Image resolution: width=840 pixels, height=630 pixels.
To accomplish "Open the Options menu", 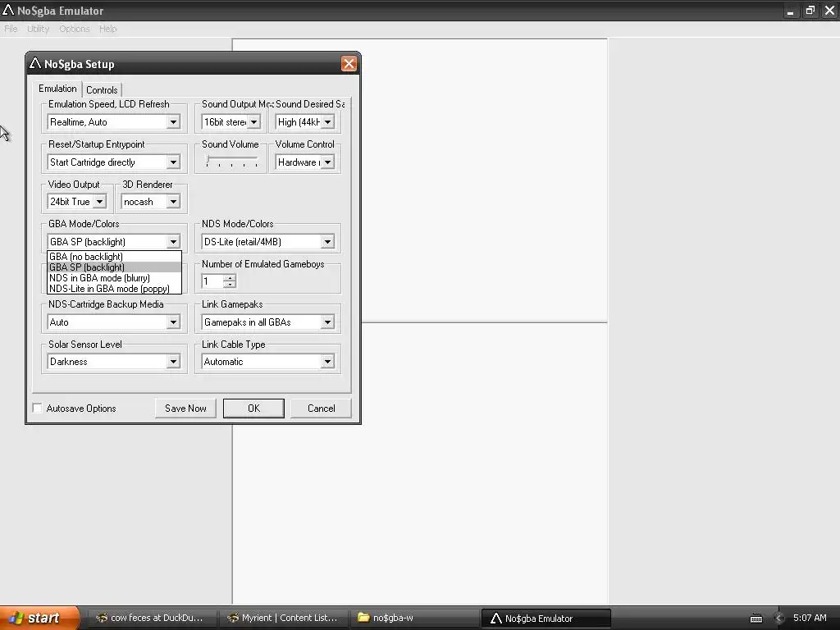I will (75, 29).
